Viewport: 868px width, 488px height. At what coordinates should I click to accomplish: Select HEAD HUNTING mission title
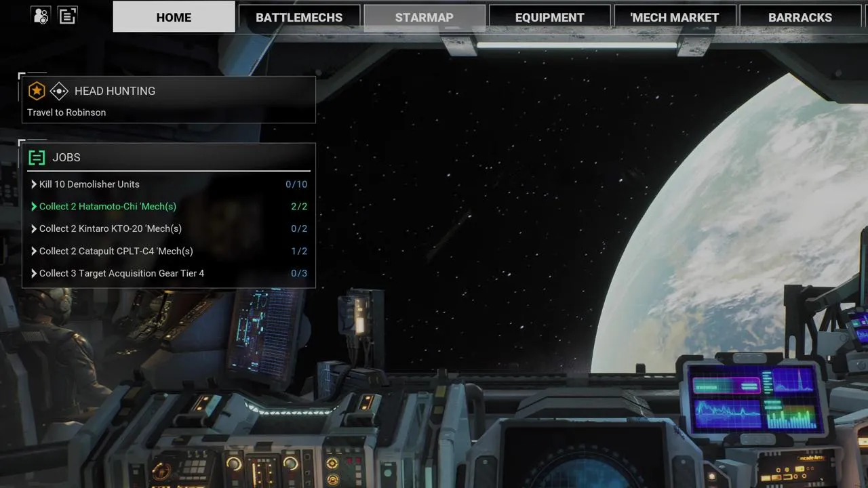tap(115, 91)
